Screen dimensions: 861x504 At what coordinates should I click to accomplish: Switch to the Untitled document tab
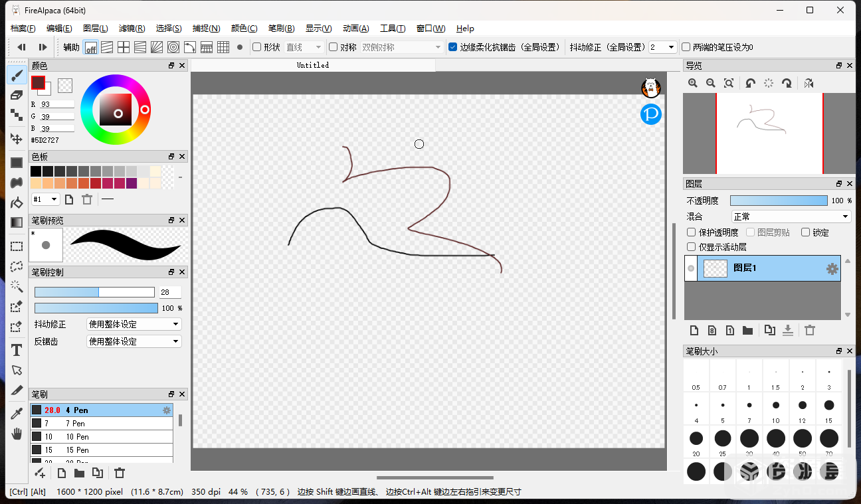click(x=313, y=65)
